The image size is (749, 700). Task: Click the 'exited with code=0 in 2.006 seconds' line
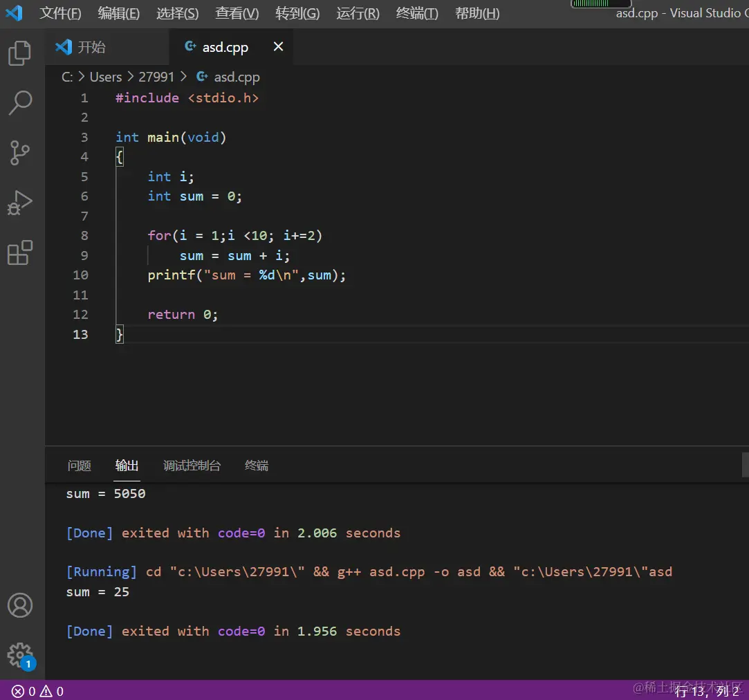(261, 533)
